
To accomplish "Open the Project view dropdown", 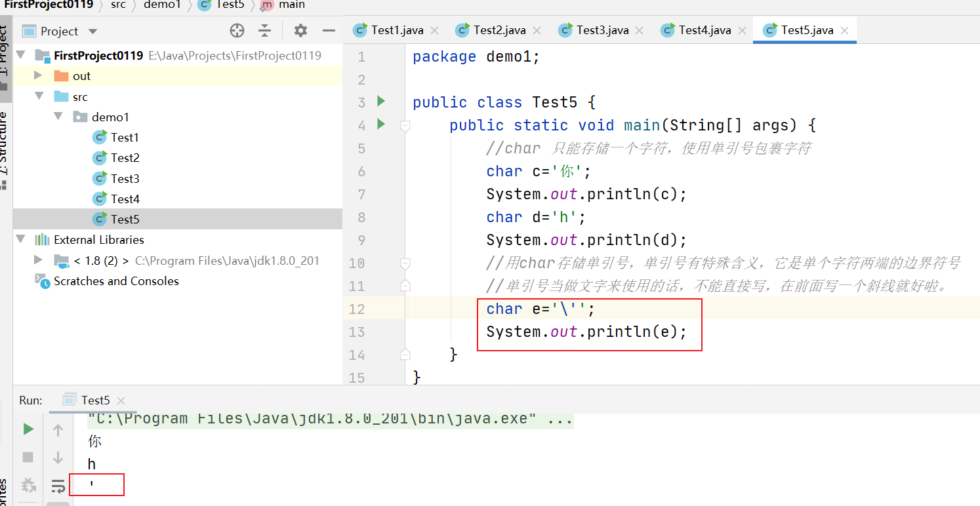I will (x=92, y=31).
